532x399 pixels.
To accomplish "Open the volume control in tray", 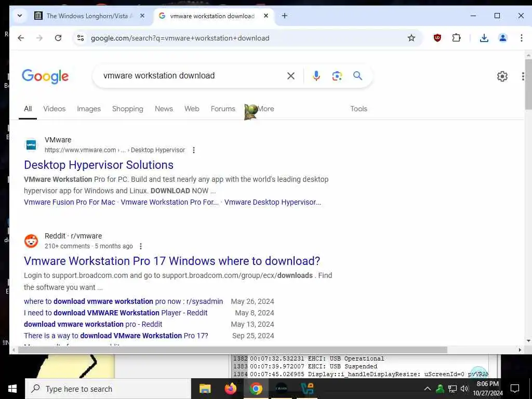I will 464,389.
